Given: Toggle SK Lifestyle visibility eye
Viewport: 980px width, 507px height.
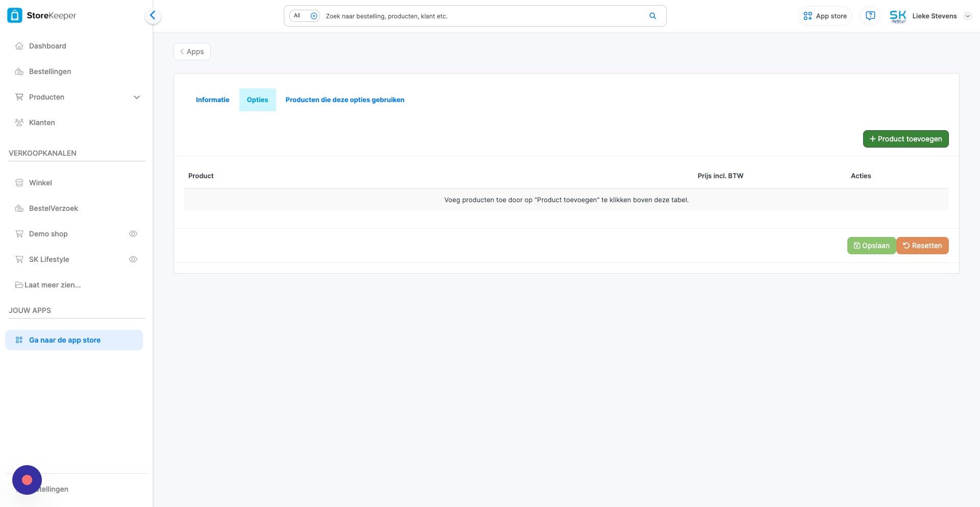Looking at the screenshot, I should click(133, 259).
